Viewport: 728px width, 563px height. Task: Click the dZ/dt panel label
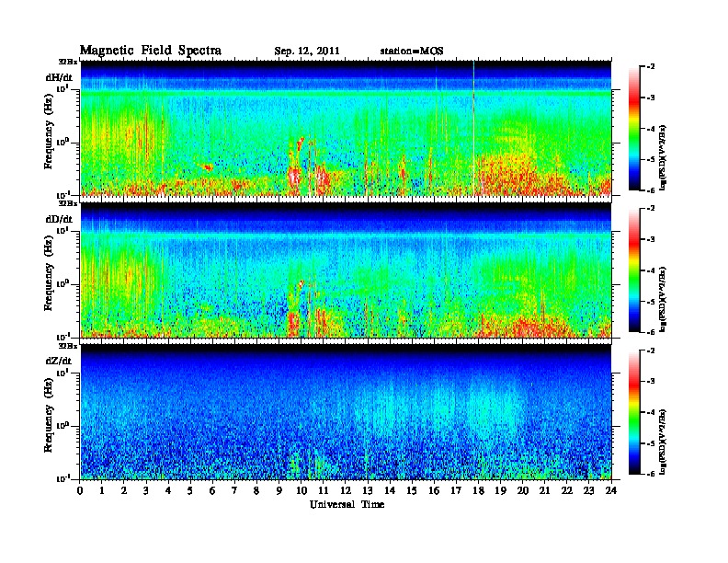click(x=59, y=361)
